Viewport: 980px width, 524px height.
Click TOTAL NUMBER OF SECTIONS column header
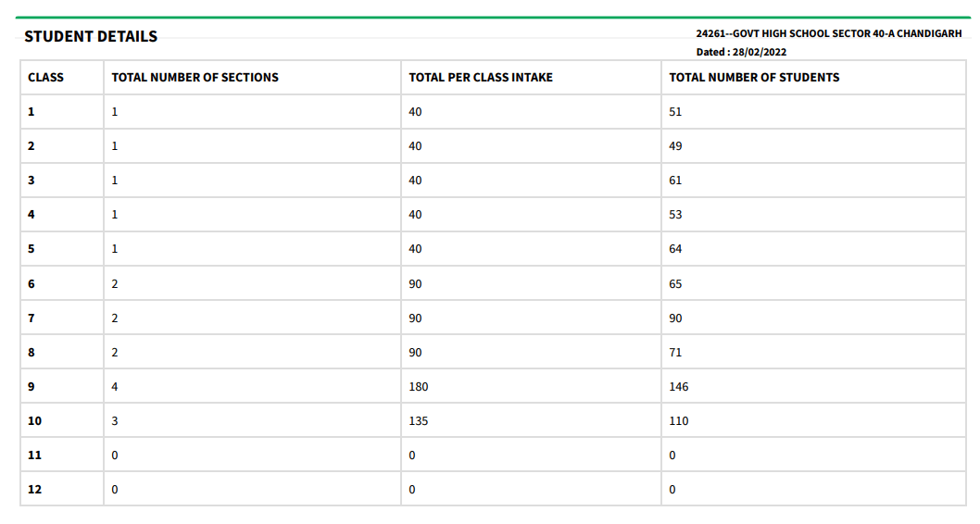click(195, 78)
